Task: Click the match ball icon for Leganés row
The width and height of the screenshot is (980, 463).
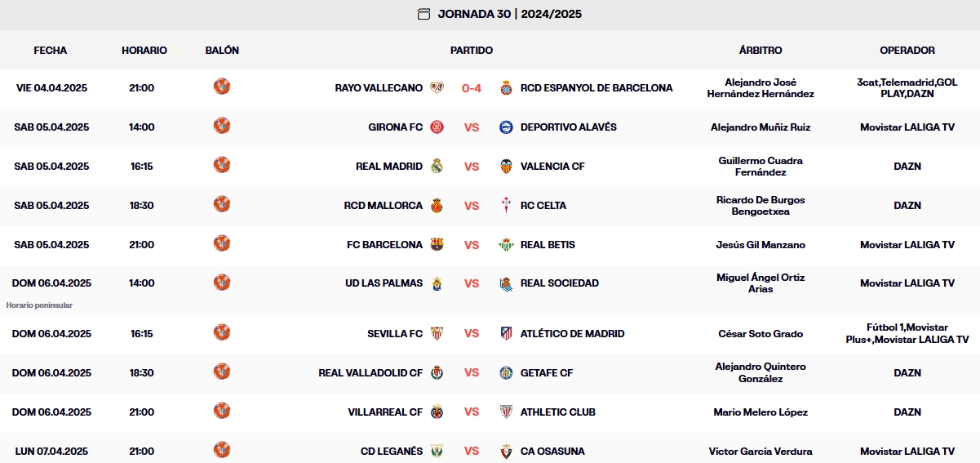Action: (222, 450)
